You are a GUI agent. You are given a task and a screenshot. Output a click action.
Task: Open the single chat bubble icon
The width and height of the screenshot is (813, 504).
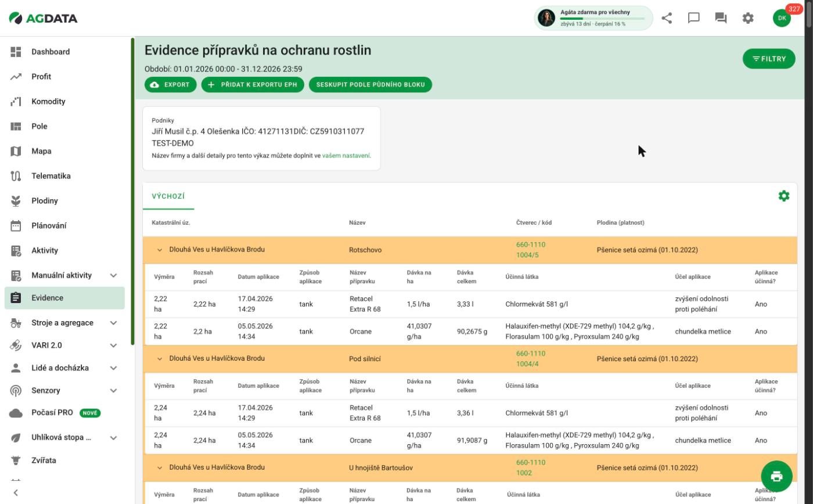694,18
